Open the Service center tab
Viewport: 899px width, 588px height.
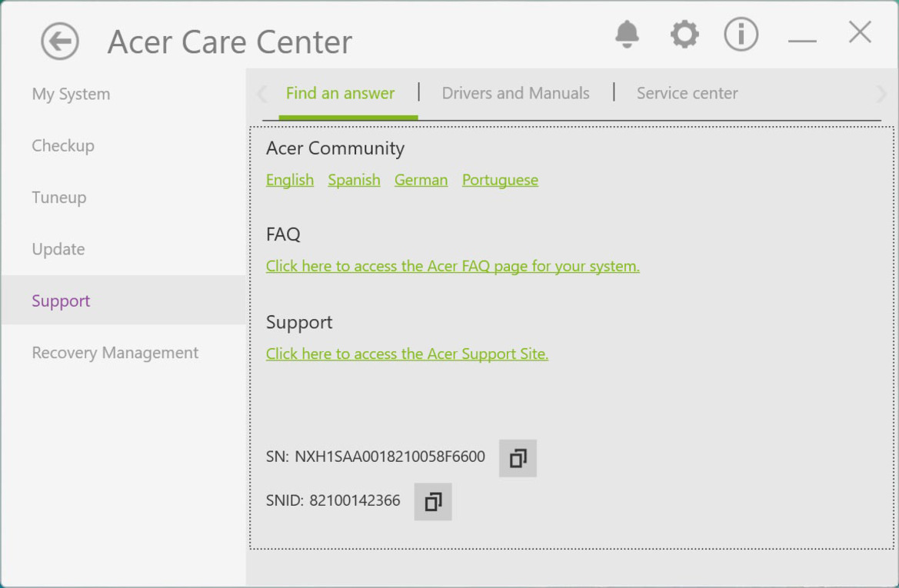[687, 93]
